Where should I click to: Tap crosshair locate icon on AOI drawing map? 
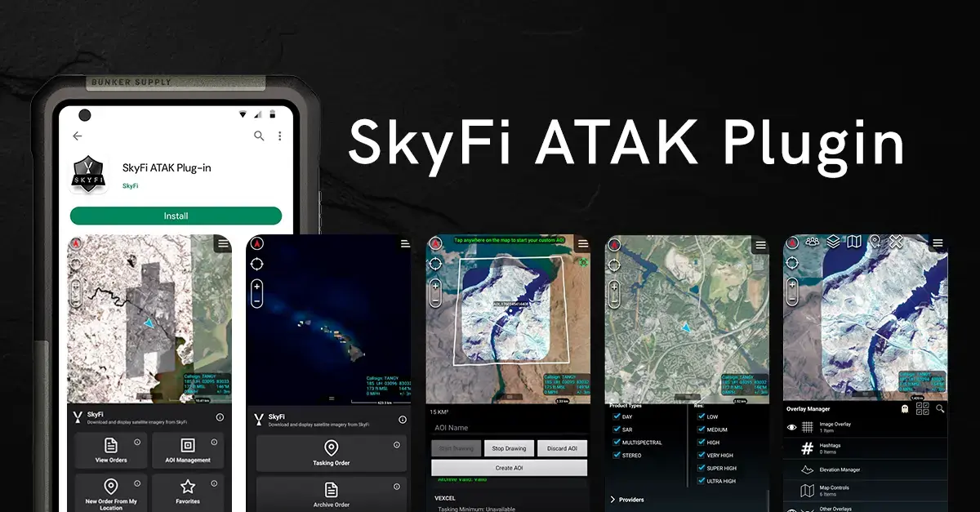point(435,264)
